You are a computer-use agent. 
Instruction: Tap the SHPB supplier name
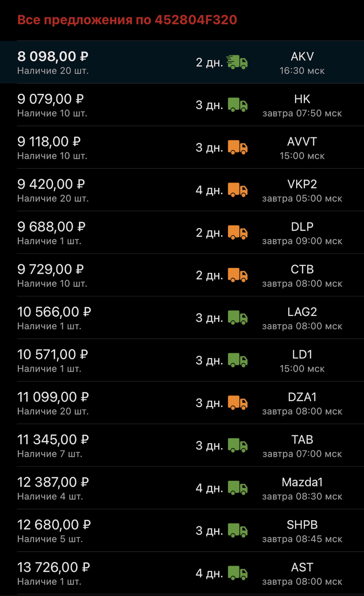pyautogui.click(x=302, y=525)
